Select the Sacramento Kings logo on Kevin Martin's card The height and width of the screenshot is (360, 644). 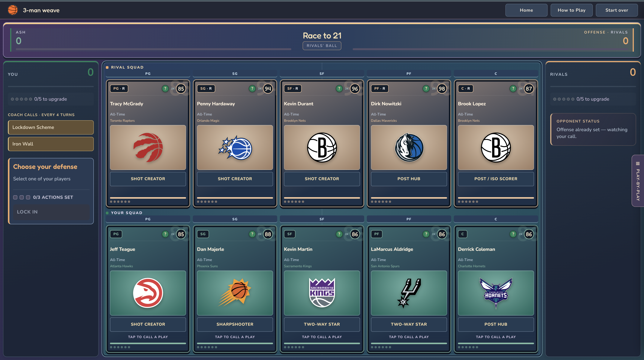pyautogui.click(x=322, y=293)
